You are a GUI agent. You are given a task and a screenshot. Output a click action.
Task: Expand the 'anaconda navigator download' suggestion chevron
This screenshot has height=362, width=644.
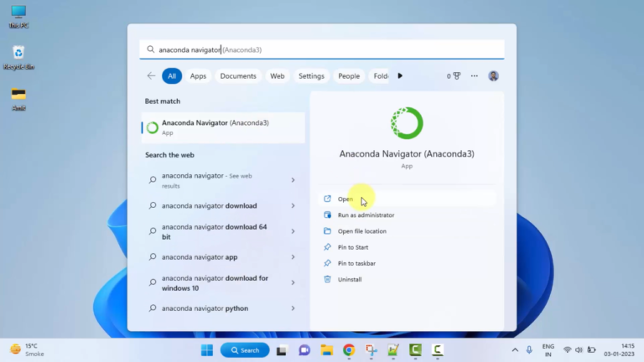click(293, 206)
